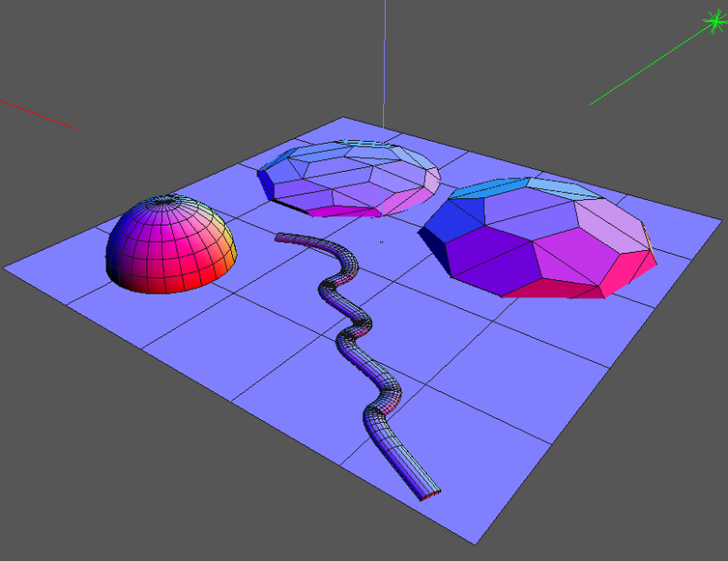The image size is (728, 561).
Task: Click the green star light marker
Action: [715, 21]
